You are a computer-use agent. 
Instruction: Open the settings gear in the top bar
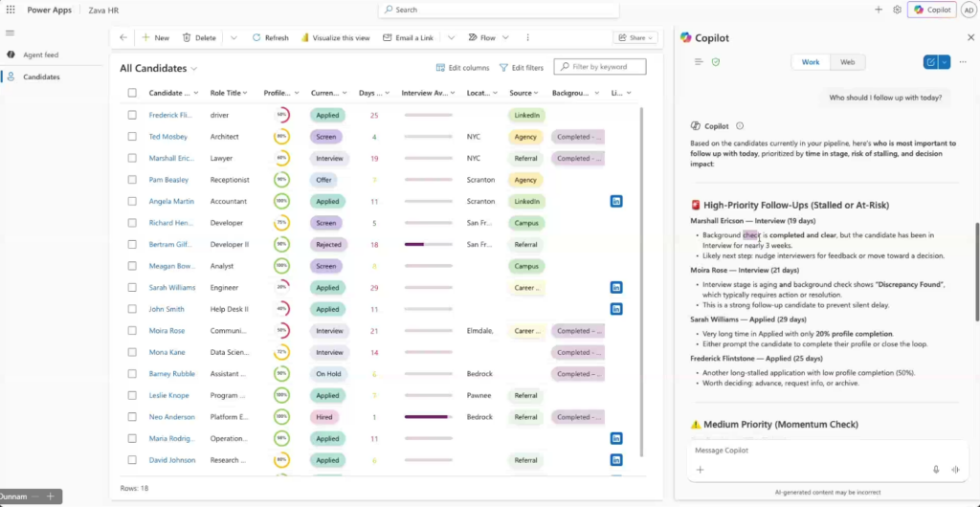click(897, 10)
